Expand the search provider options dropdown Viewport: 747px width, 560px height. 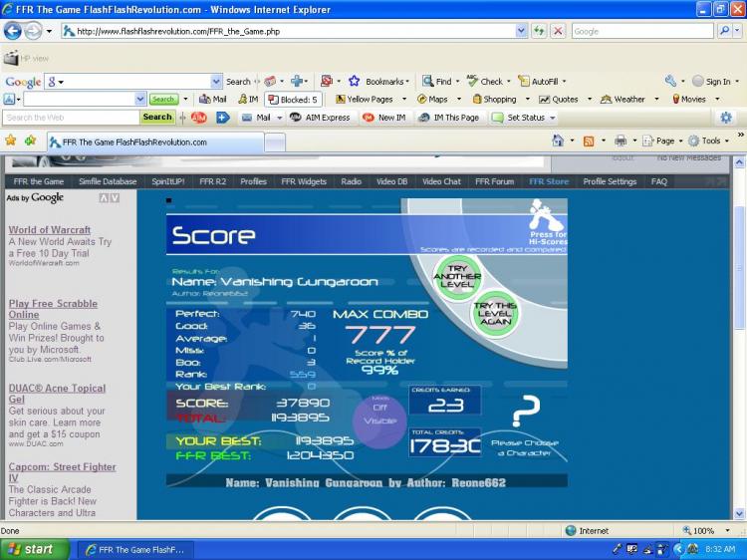(x=737, y=32)
